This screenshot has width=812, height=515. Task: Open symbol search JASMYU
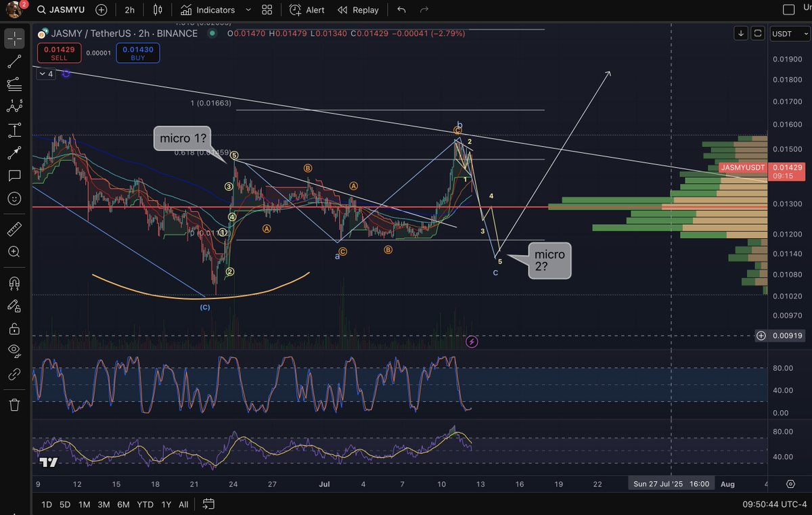coord(62,10)
